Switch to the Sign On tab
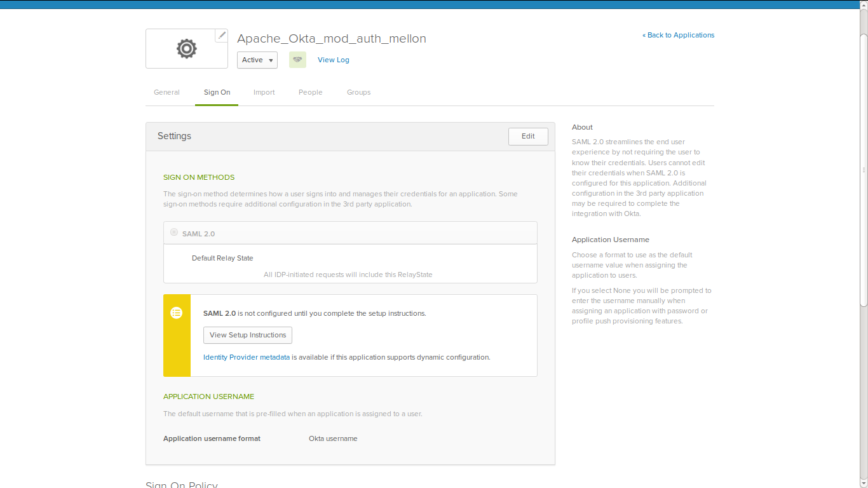This screenshot has height=488, width=868. (x=217, y=92)
